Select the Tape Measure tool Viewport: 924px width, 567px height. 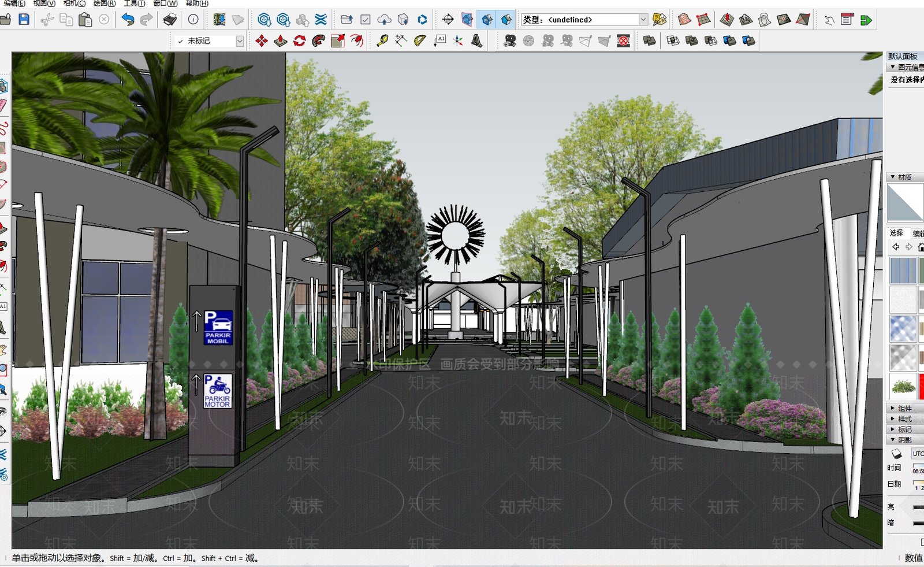(382, 40)
